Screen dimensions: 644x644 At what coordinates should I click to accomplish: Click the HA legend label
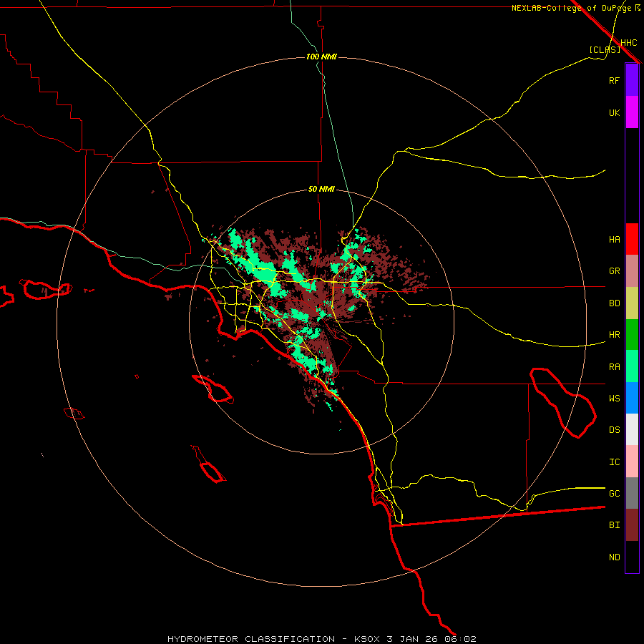point(614,240)
